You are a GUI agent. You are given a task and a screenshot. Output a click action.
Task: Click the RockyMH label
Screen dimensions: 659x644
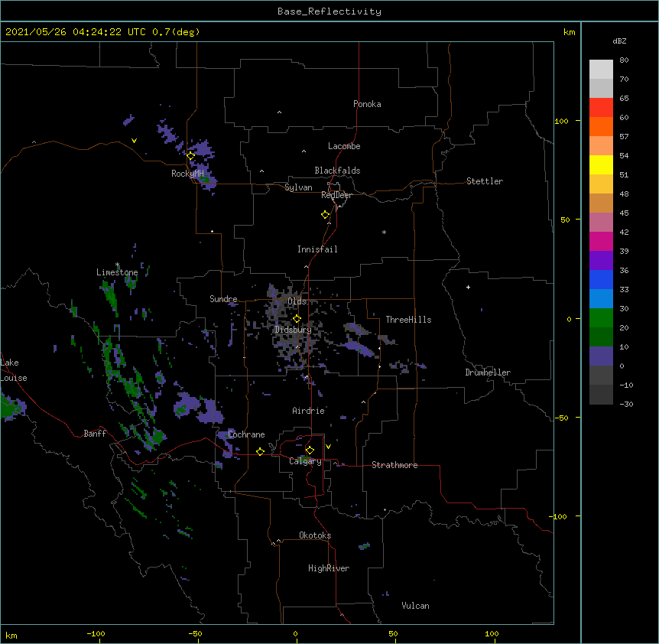point(187,174)
